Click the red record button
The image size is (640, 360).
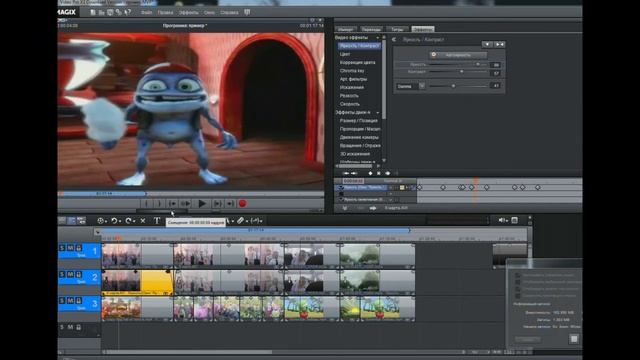[x=242, y=203]
